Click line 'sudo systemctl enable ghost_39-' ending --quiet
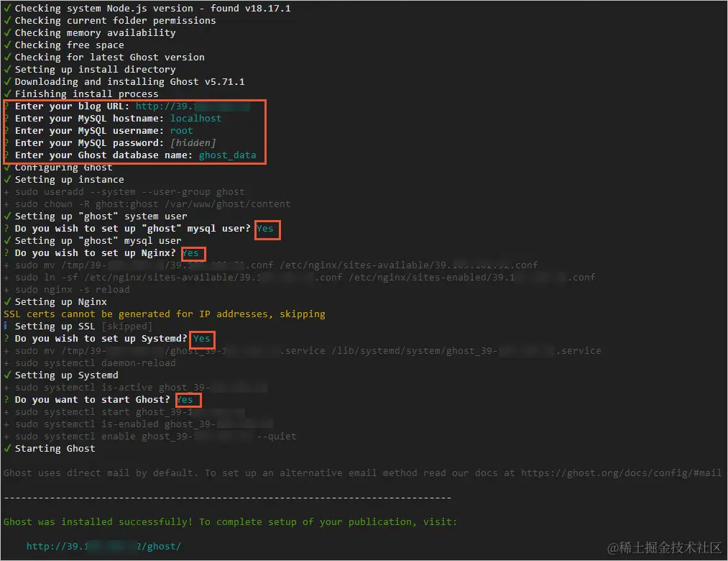This screenshot has width=728, height=561. [x=149, y=437]
